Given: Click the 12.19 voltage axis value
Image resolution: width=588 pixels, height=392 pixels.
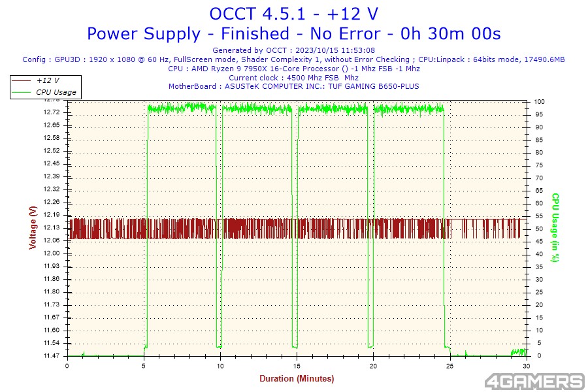Looking at the screenshot, I should pyautogui.click(x=52, y=215).
